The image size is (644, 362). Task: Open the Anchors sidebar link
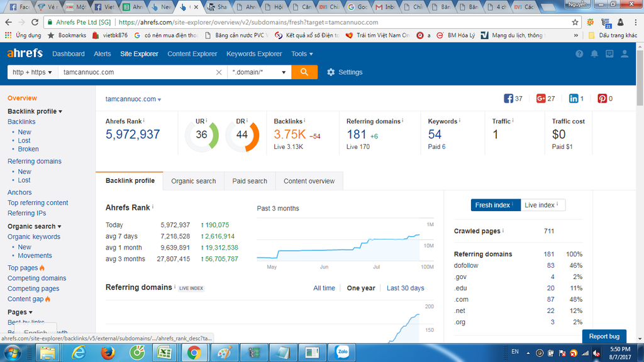pyautogui.click(x=19, y=192)
